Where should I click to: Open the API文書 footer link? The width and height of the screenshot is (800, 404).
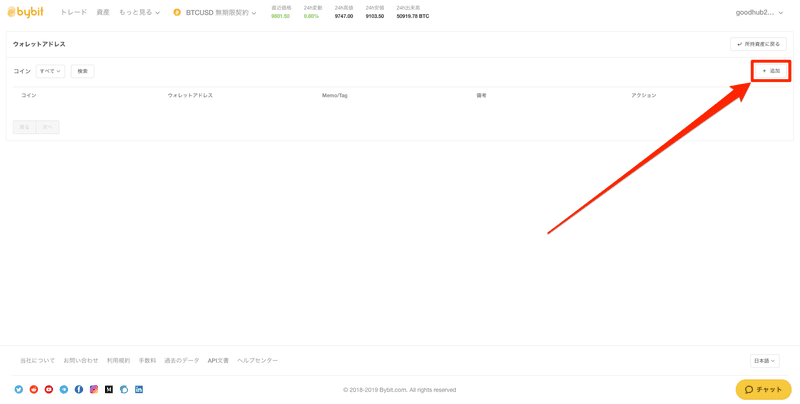pos(218,361)
